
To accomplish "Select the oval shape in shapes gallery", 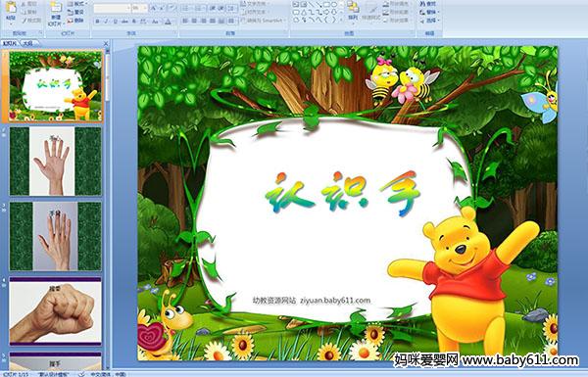I will (334, 4).
